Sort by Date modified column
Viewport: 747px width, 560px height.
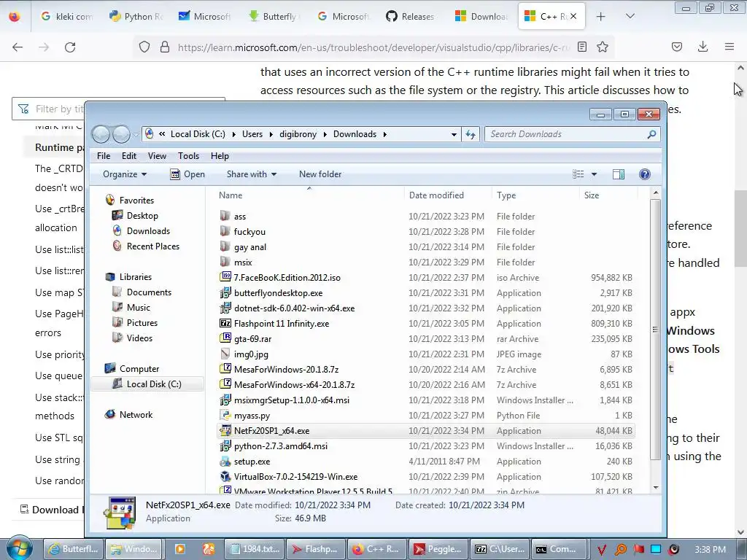448,195
